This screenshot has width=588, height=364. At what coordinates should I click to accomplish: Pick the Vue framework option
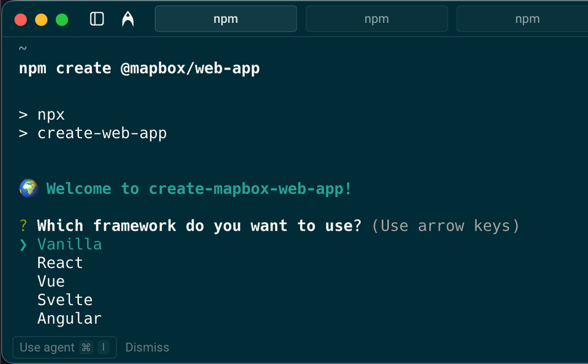pyautogui.click(x=51, y=281)
